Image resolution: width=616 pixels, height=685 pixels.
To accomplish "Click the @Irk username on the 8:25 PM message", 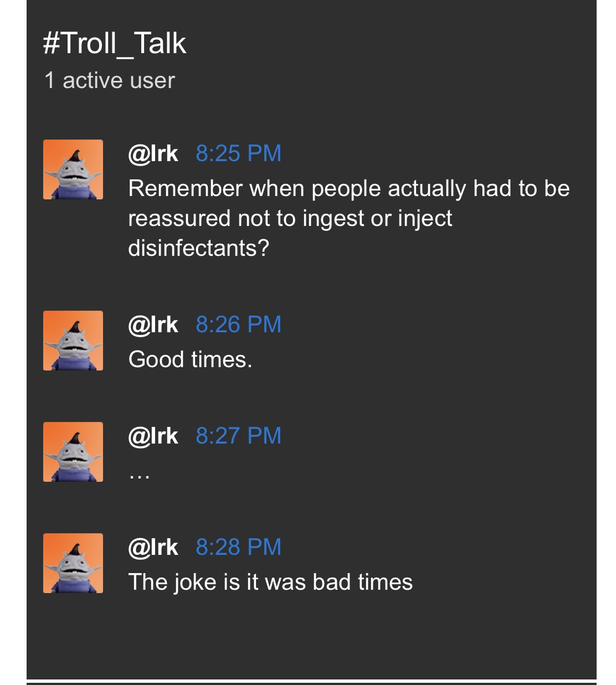I will [153, 154].
